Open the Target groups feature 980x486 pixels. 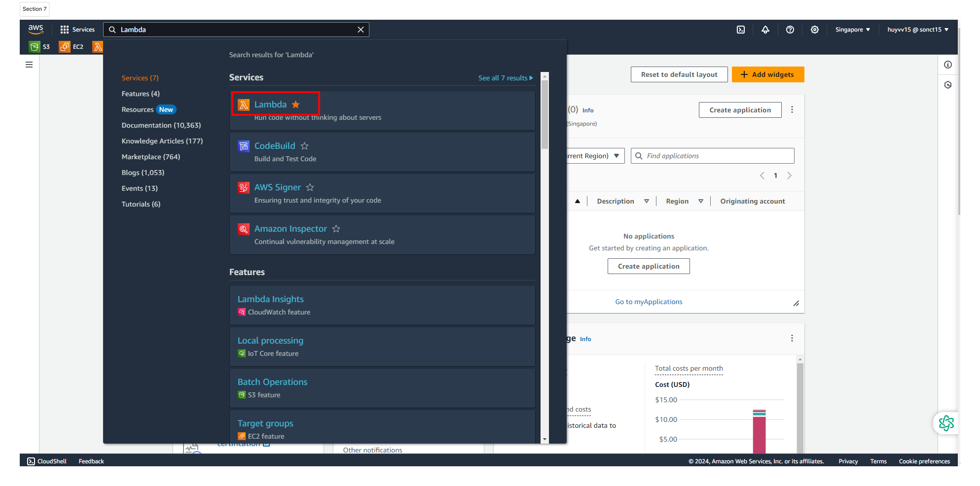tap(265, 423)
